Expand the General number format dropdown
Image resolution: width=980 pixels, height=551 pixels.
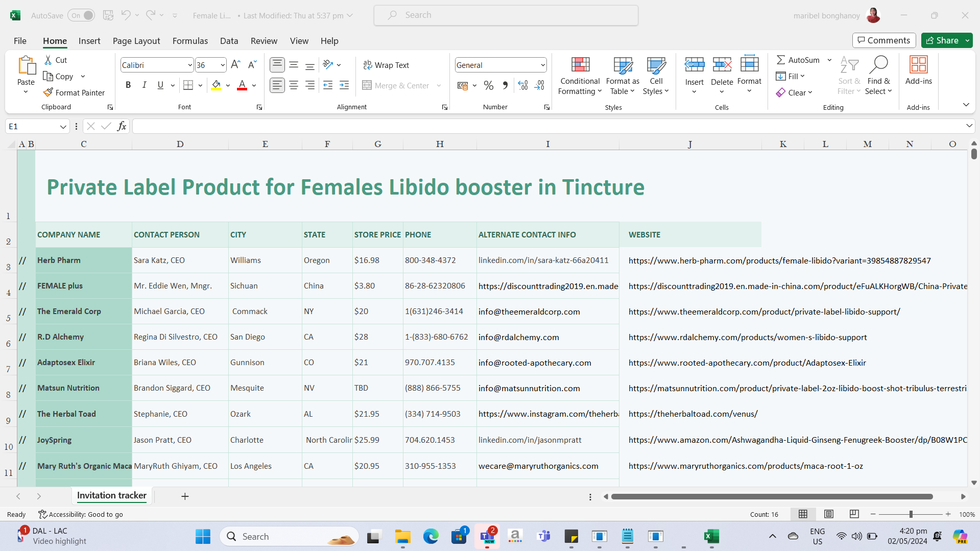542,65
